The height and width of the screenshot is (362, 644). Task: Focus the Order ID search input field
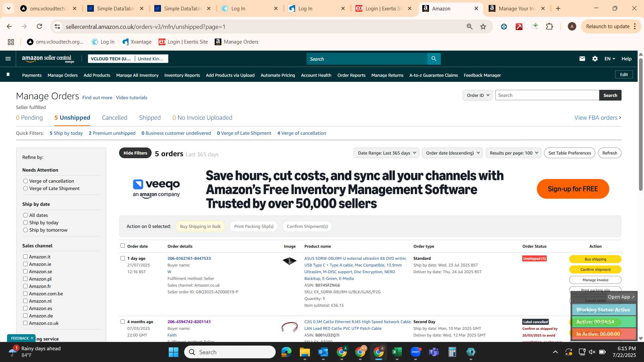(547, 95)
